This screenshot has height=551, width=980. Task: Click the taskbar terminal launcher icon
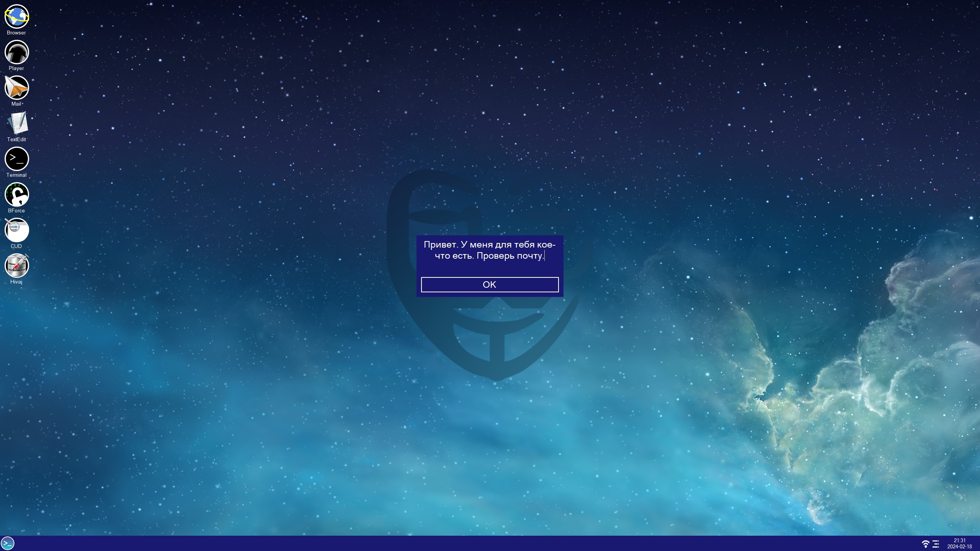click(8, 543)
